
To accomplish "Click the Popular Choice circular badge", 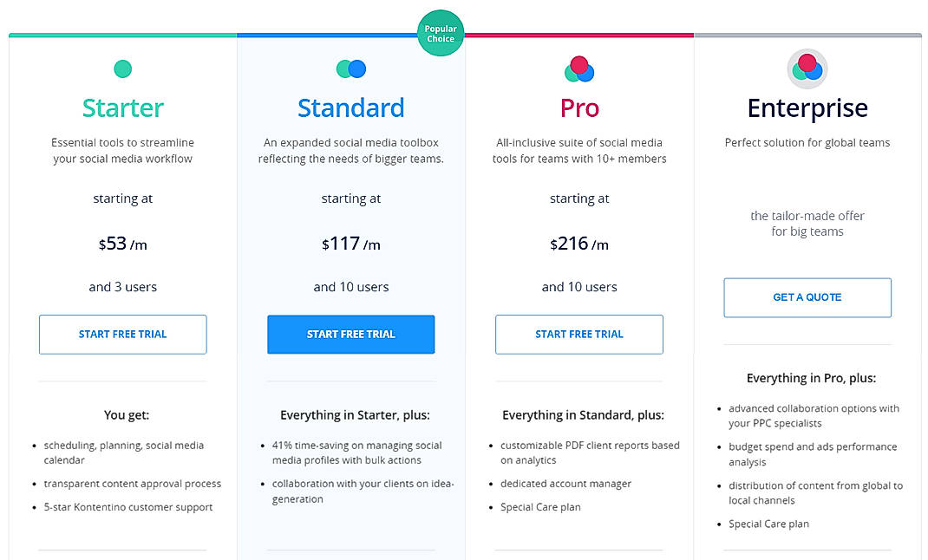I will coord(440,32).
